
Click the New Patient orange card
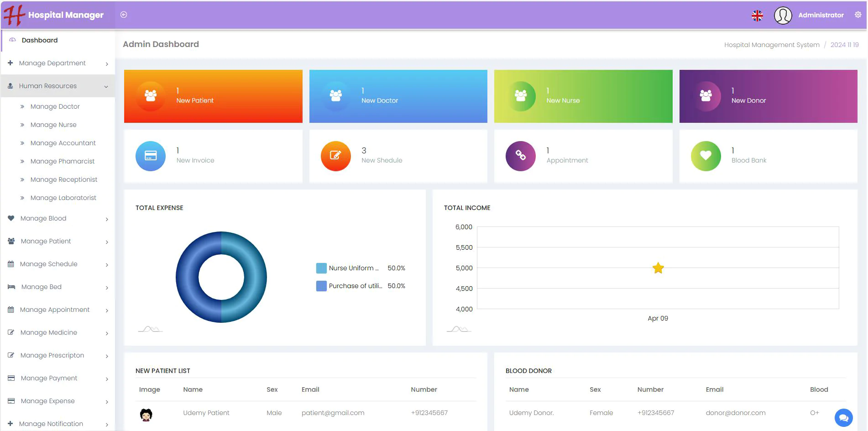213,96
